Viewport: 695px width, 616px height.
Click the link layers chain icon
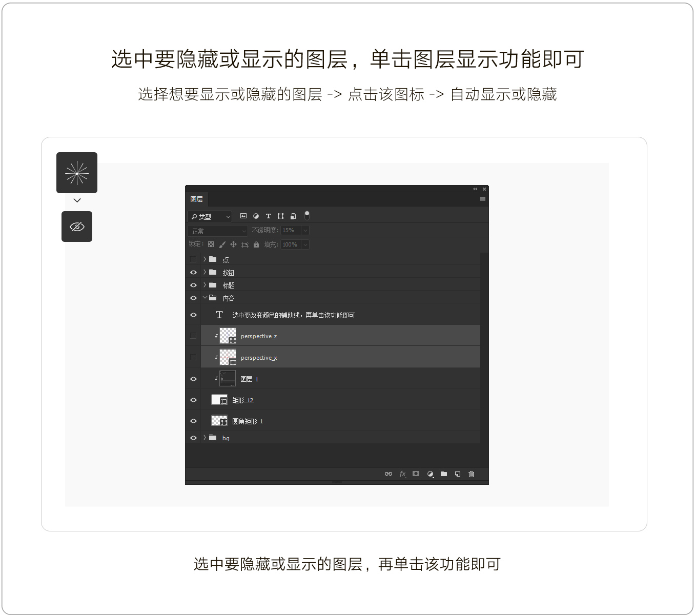(x=388, y=474)
